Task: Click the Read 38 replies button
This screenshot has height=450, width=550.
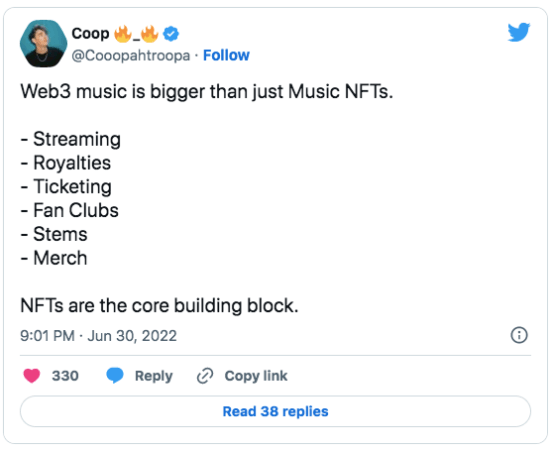Action: click(275, 411)
